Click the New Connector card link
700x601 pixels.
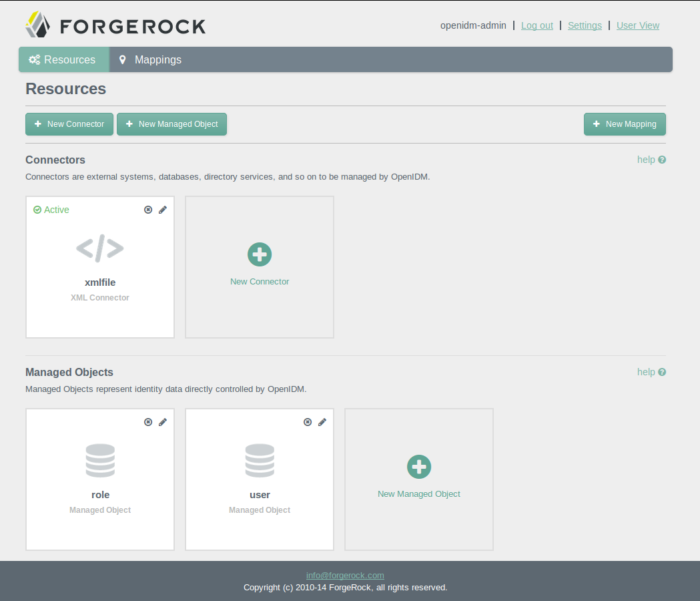pyautogui.click(x=260, y=282)
